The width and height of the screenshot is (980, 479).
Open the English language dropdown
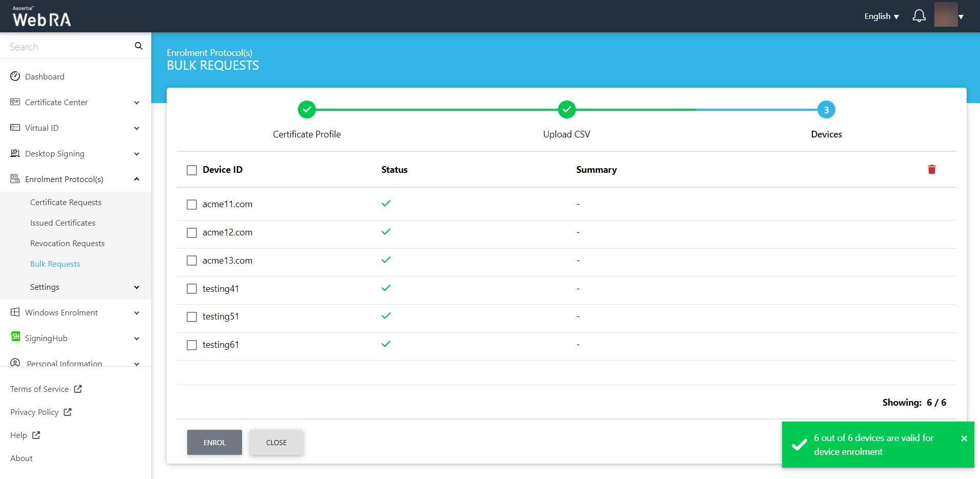(881, 16)
